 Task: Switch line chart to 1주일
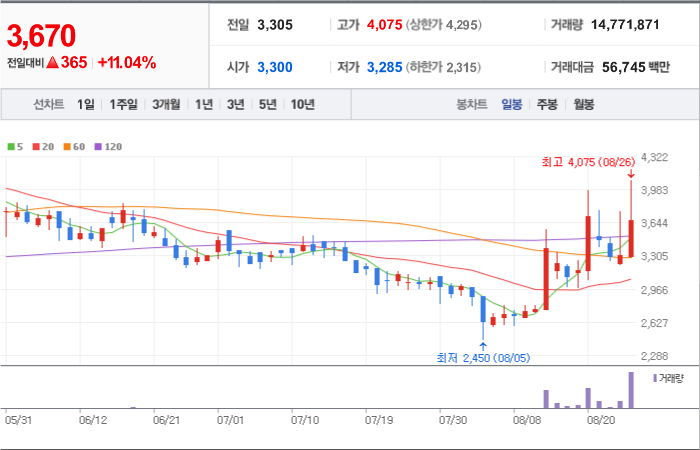tap(123, 104)
